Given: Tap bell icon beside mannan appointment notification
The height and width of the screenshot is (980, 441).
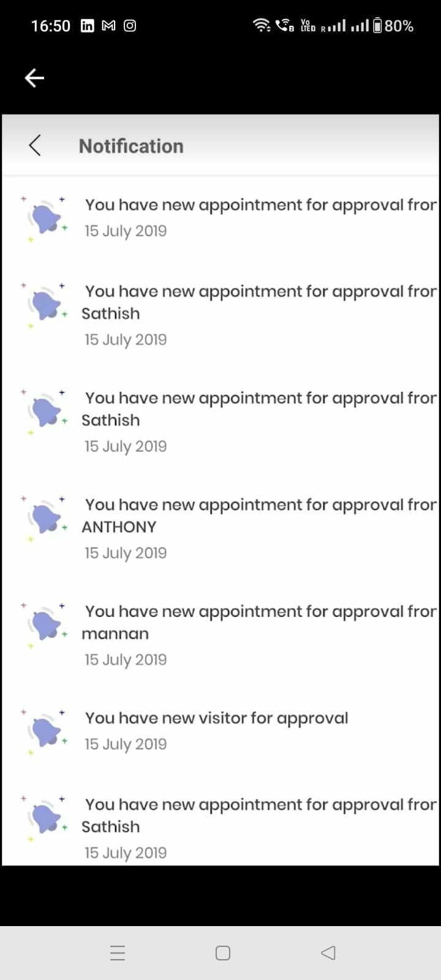Looking at the screenshot, I should pos(45,625).
